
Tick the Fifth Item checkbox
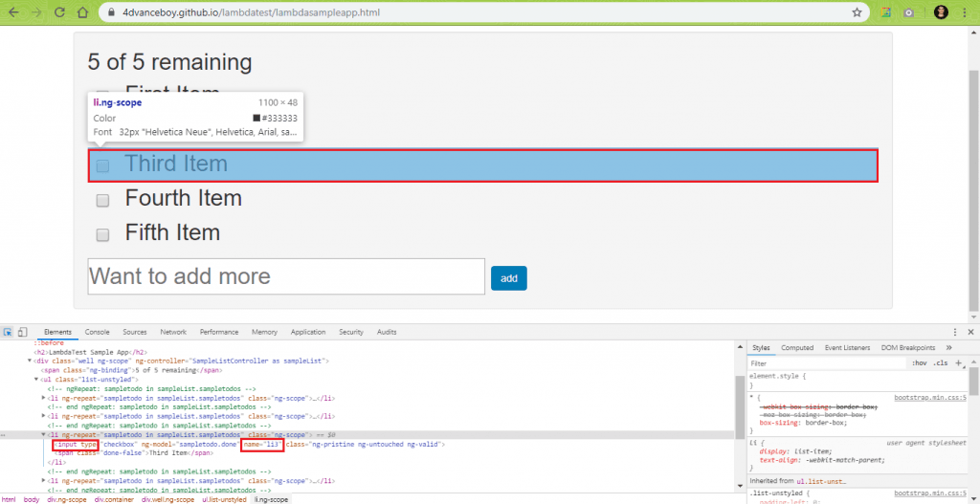pyautogui.click(x=102, y=235)
